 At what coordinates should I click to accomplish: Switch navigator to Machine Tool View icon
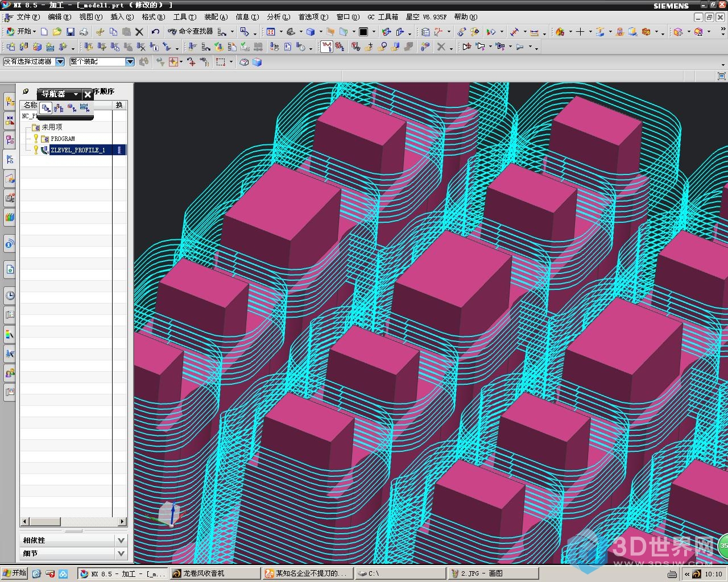point(59,108)
